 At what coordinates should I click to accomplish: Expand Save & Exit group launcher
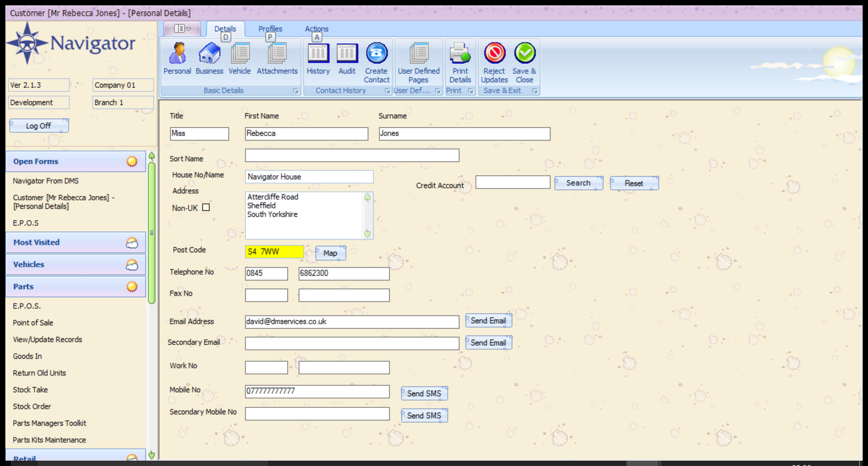(534, 91)
